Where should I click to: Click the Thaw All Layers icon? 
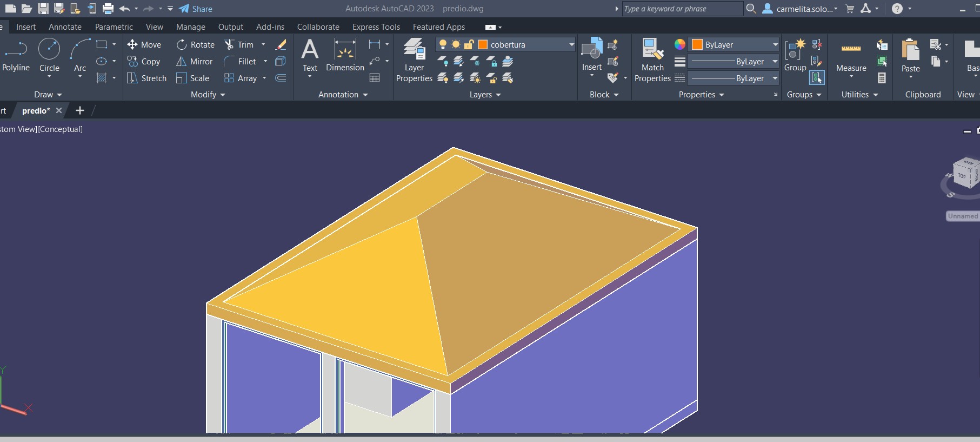click(x=475, y=78)
